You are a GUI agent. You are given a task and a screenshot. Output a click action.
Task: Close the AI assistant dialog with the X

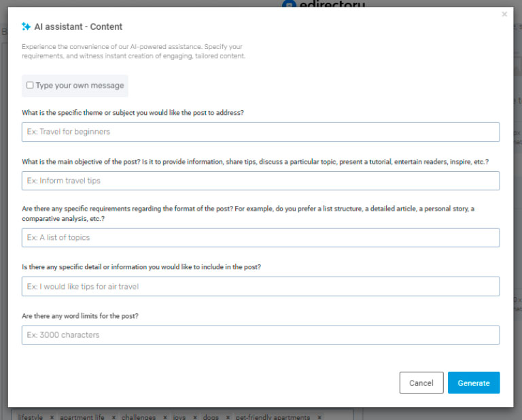coord(504,14)
